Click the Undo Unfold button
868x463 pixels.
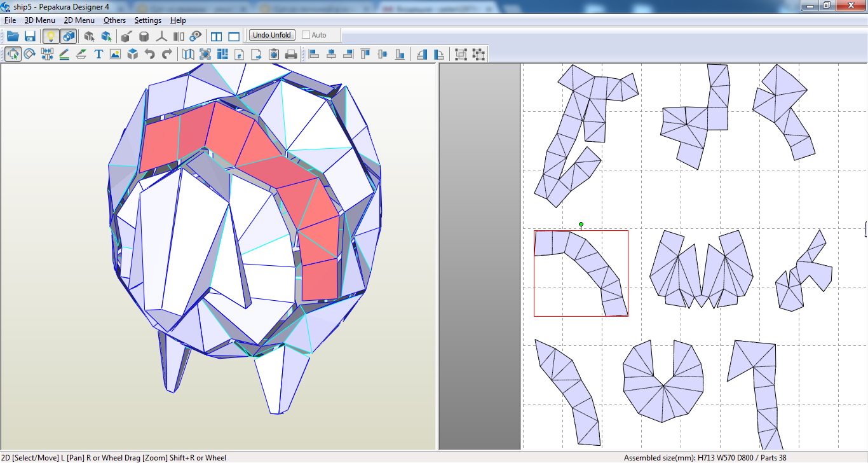coord(272,35)
